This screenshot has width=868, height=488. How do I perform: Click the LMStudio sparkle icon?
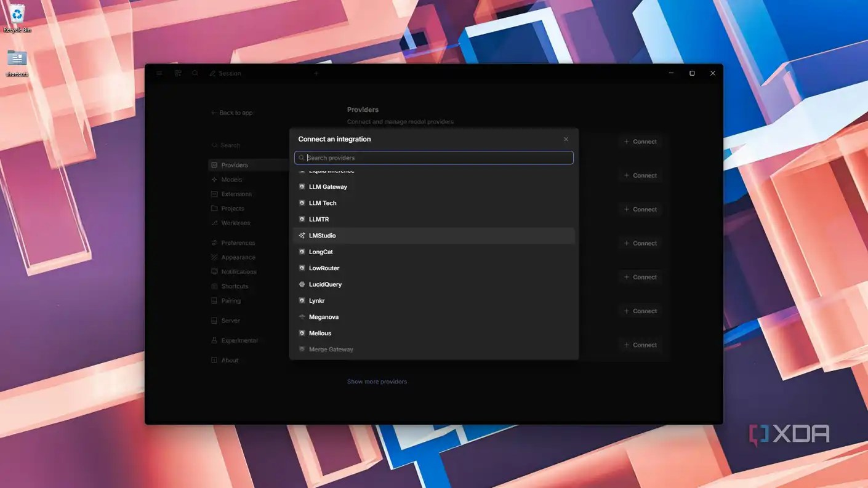point(302,236)
